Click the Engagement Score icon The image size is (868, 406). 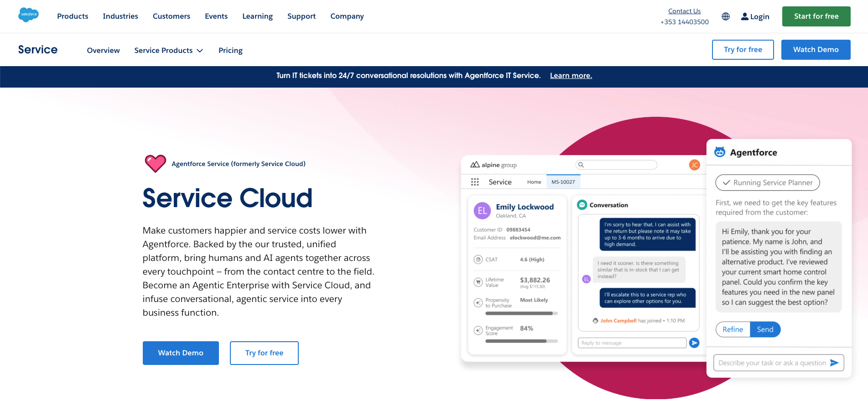[478, 330]
